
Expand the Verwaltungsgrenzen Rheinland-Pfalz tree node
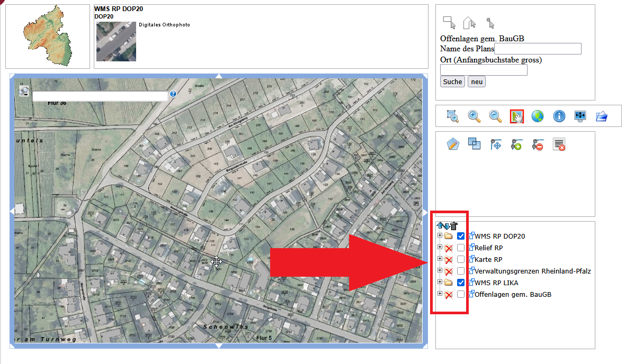pyautogui.click(x=440, y=270)
